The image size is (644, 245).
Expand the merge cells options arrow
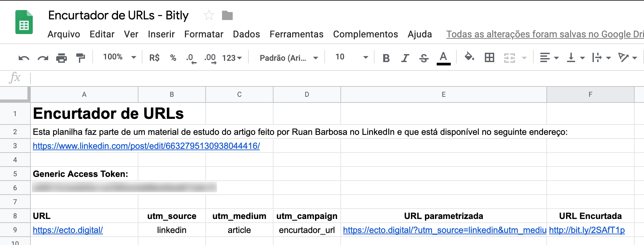pyautogui.click(x=524, y=58)
